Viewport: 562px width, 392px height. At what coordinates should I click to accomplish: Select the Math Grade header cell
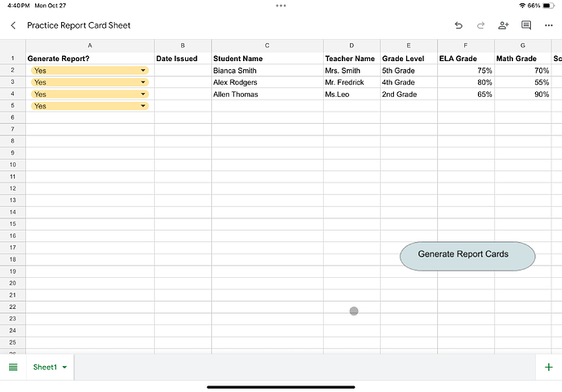(523, 59)
